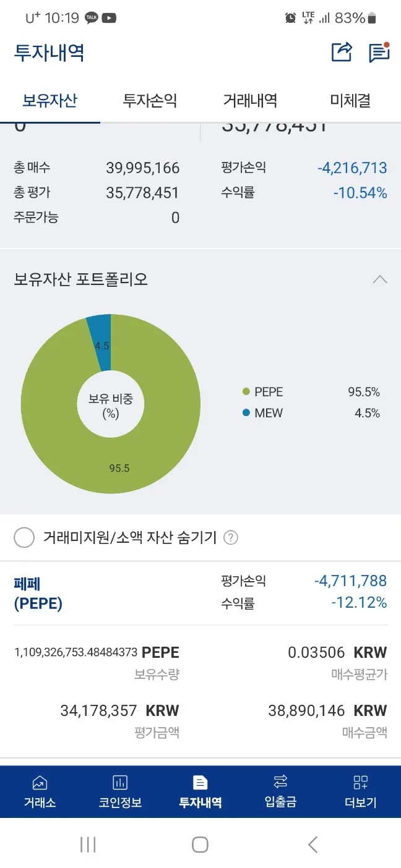Open the 페페 (PEPE) asset name link

(38, 594)
